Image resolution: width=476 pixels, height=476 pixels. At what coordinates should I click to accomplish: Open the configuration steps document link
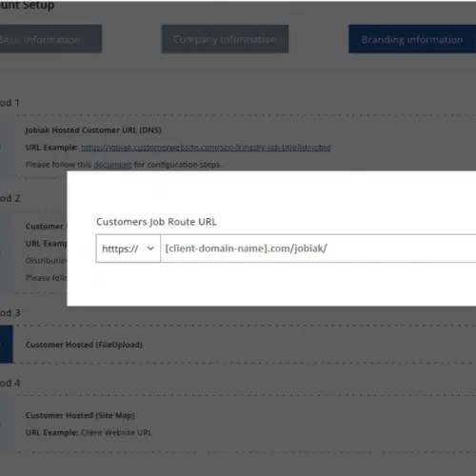click(x=112, y=165)
